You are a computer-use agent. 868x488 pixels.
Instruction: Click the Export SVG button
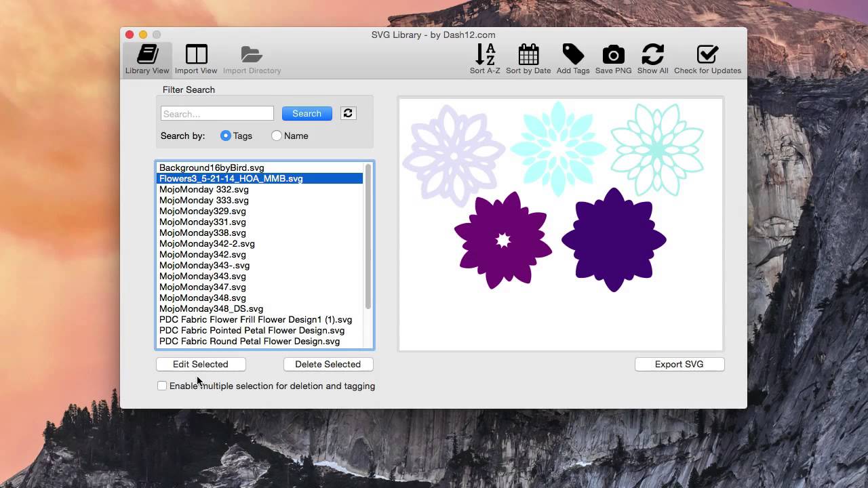pyautogui.click(x=679, y=364)
